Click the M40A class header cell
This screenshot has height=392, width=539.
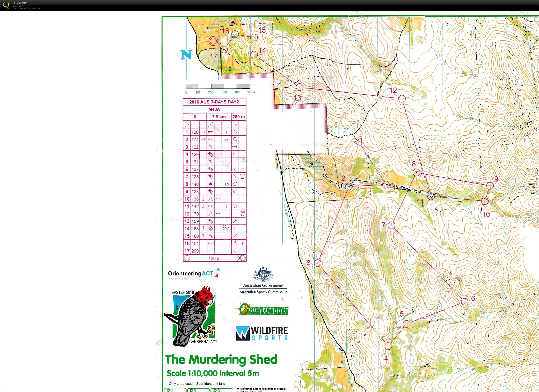pyautogui.click(x=214, y=109)
